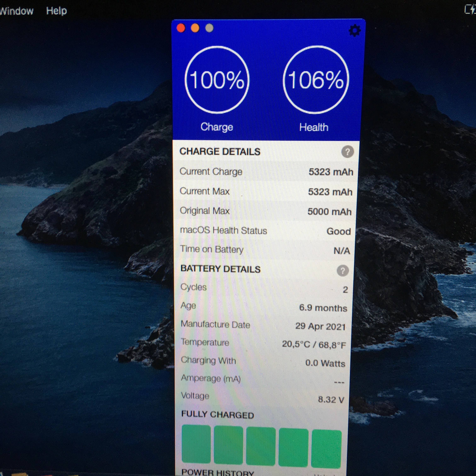Open the Help menu

point(56,11)
